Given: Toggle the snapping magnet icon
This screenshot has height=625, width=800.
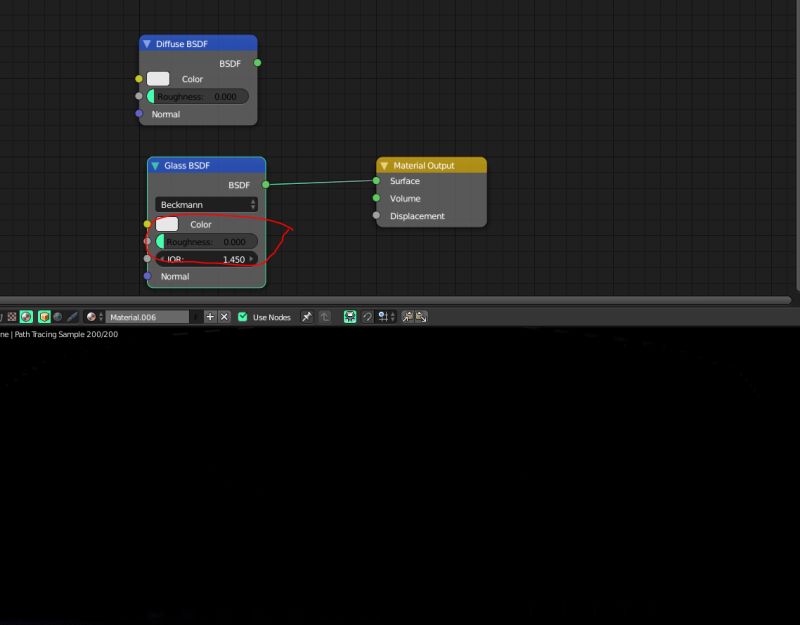Looking at the screenshot, I should coord(367,317).
